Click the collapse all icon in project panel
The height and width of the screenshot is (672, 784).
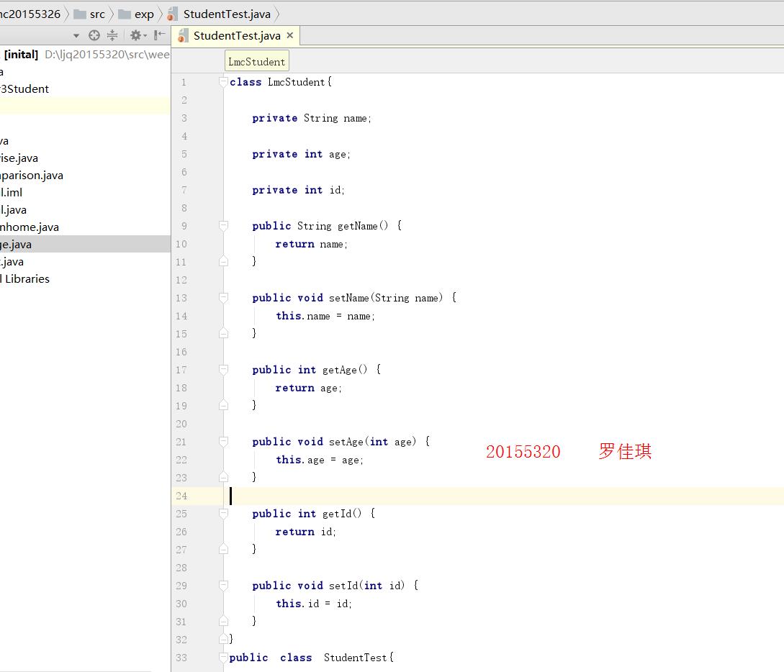pyautogui.click(x=112, y=35)
